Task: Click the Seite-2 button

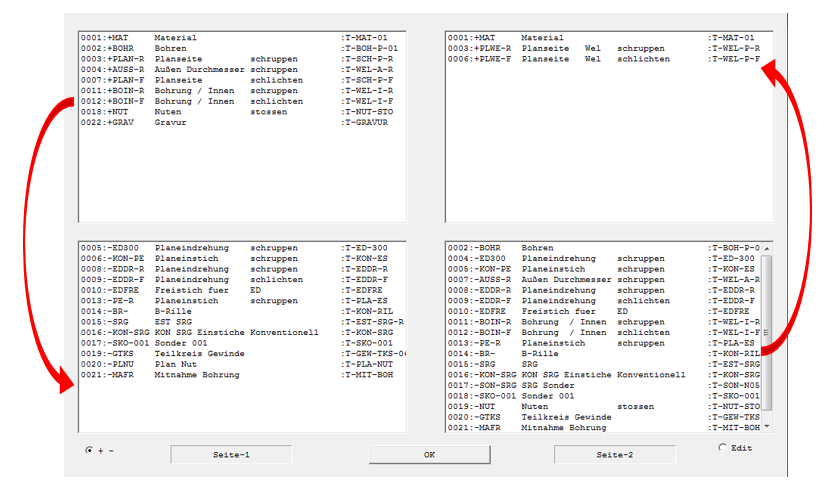Action: pos(614,455)
